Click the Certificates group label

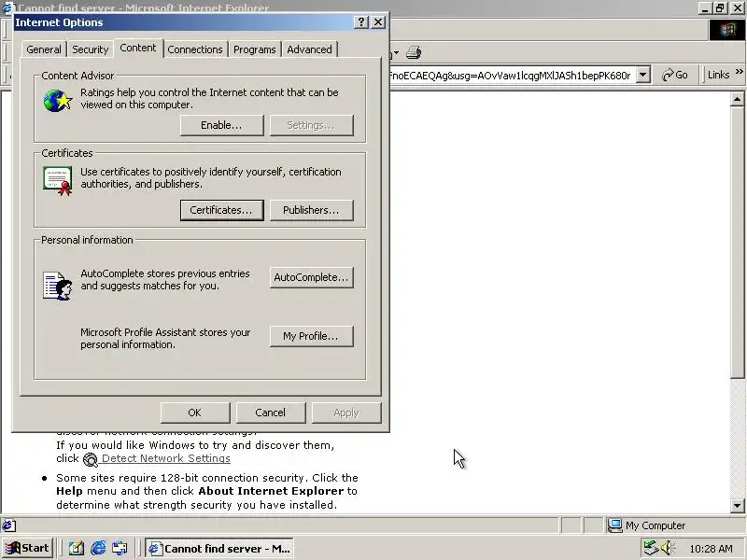(x=67, y=153)
